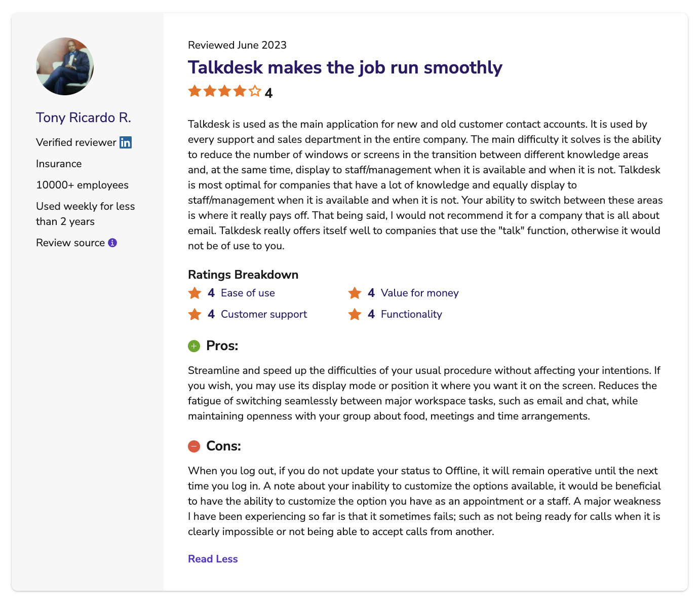The width and height of the screenshot is (700, 604).
Task: Click the LinkedIn verified reviewer icon
Action: 126,142
